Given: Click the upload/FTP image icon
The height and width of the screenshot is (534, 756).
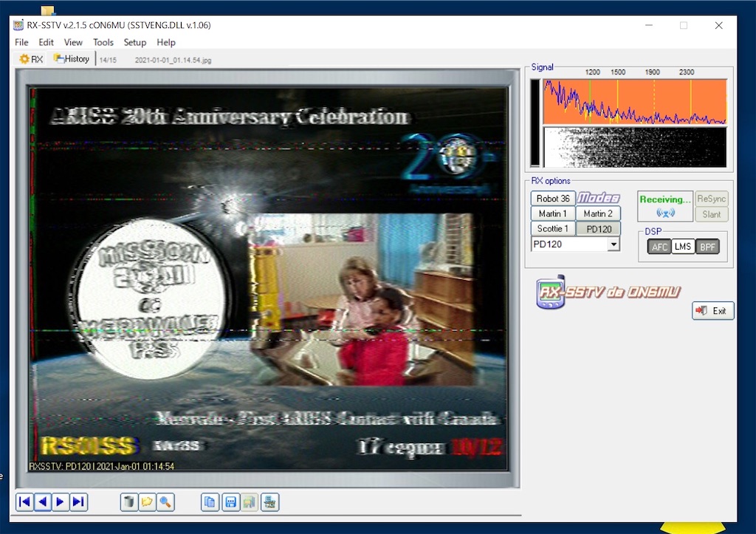Looking at the screenshot, I should 270,502.
